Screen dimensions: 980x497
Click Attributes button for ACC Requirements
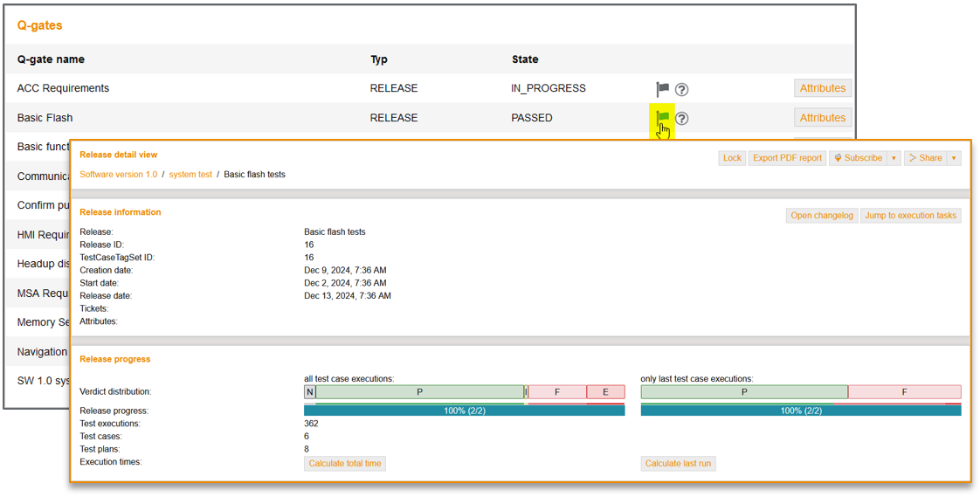[822, 88]
